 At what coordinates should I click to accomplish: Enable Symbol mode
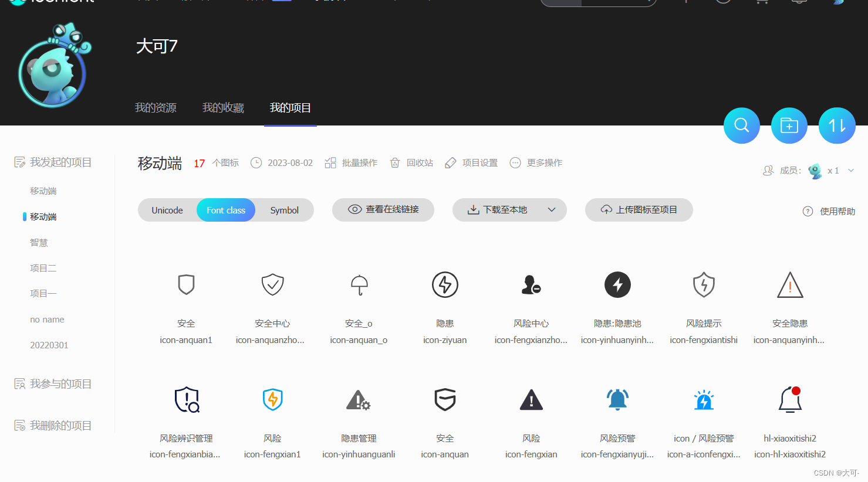tap(284, 209)
